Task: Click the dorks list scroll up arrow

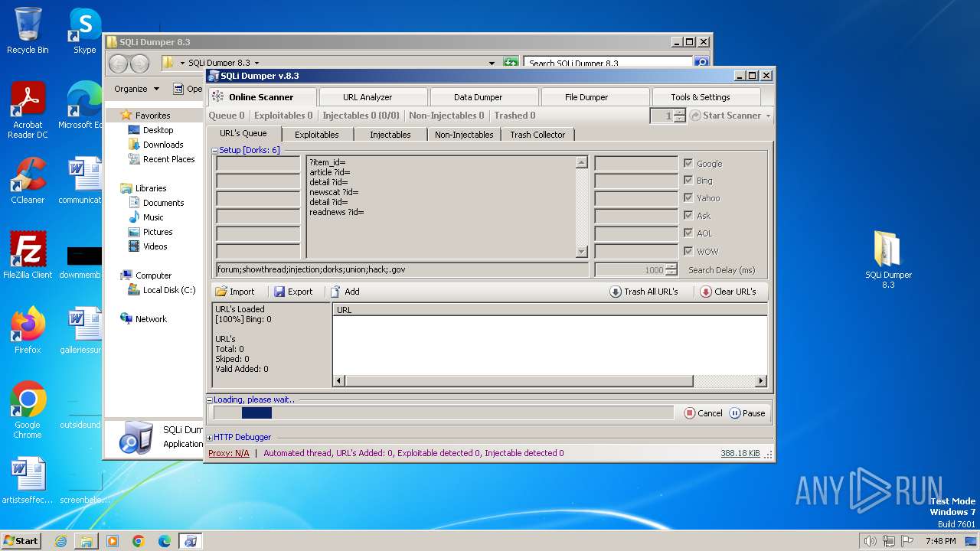Action: 581,162
